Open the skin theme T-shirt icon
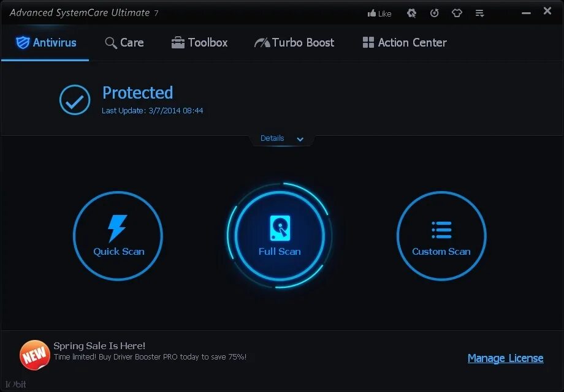 click(x=457, y=13)
